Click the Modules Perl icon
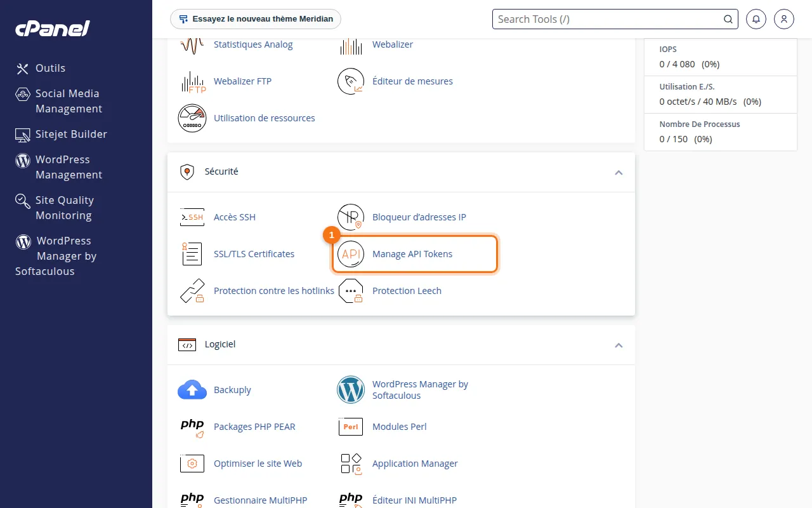812x508 pixels. (x=351, y=427)
